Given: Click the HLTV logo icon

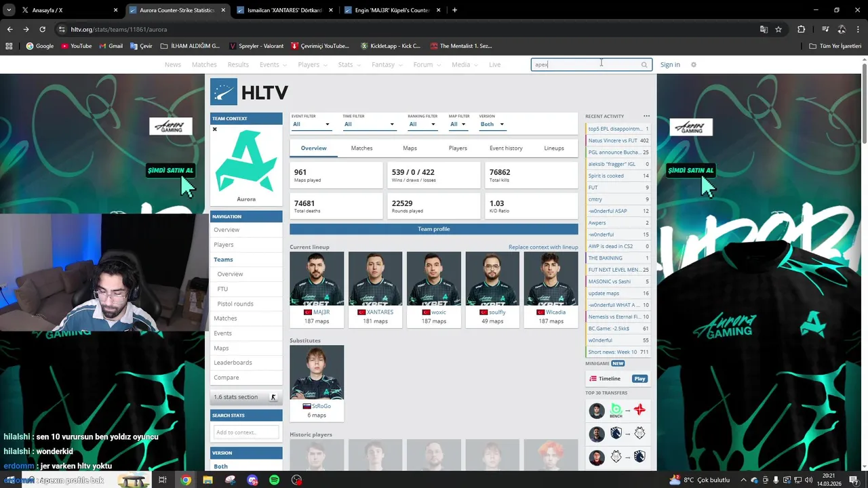Looking at the screenshot, I should pyautogui.click(x=224, y=92).
